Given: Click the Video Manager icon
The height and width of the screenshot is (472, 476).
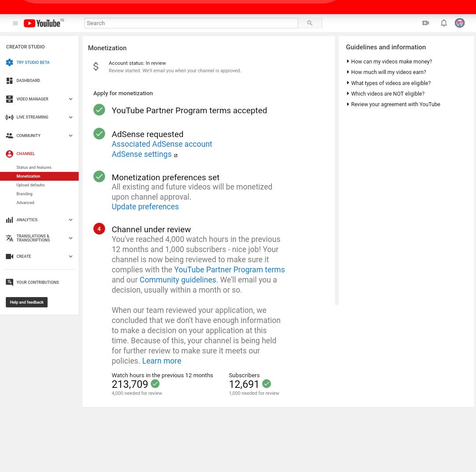Looking at the screenshot, I should [x=9, y=99].
